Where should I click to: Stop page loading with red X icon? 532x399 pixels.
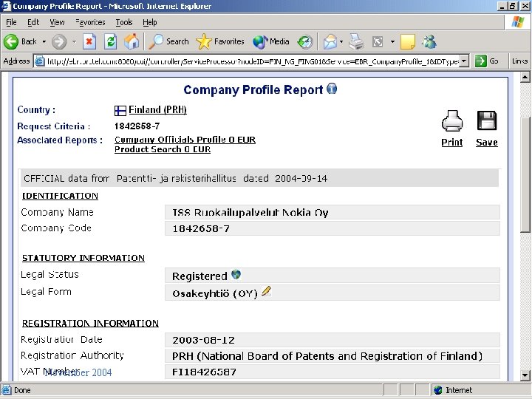click(x=89, y=41)
